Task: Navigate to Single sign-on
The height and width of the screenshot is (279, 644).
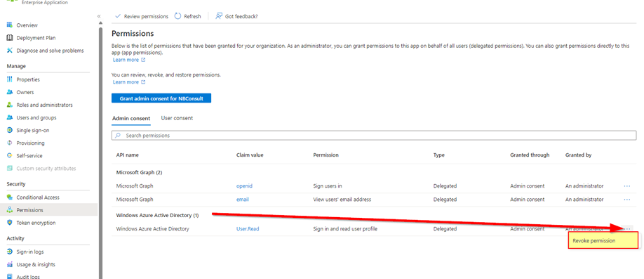Action: tap(33, 131)
